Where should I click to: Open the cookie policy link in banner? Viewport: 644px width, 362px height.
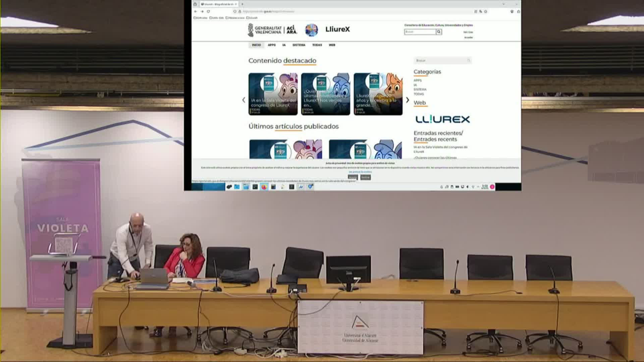pyautogui.click(x=360, y=172)
